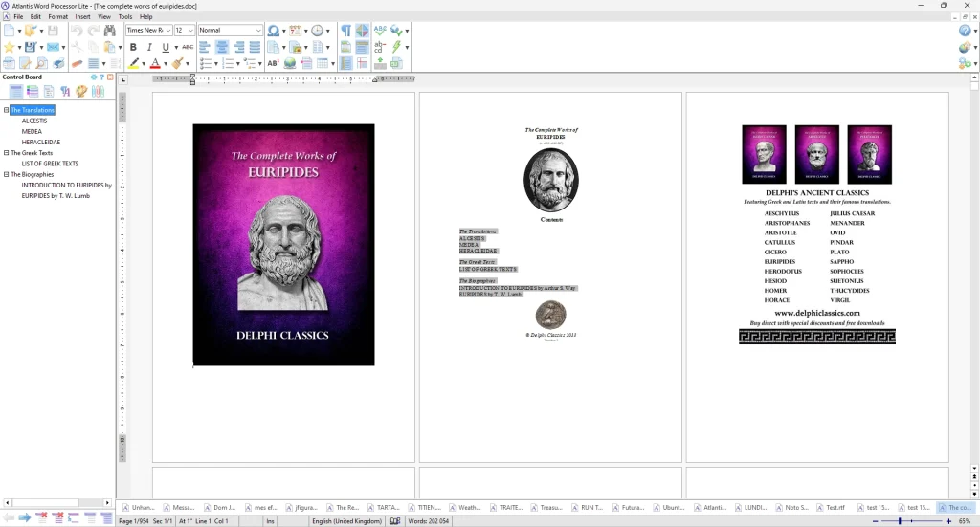Click the Control Board settings gear
980x527 pixels.
point(94,77)
